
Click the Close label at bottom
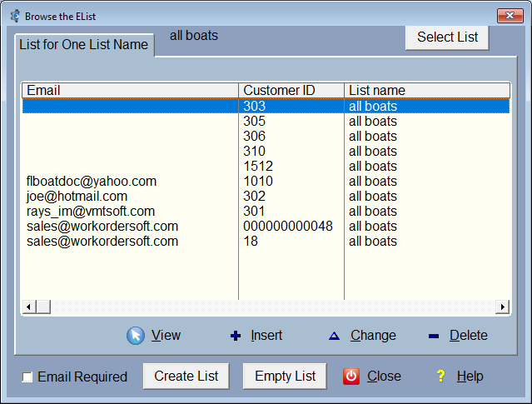[x=384, y=377]
